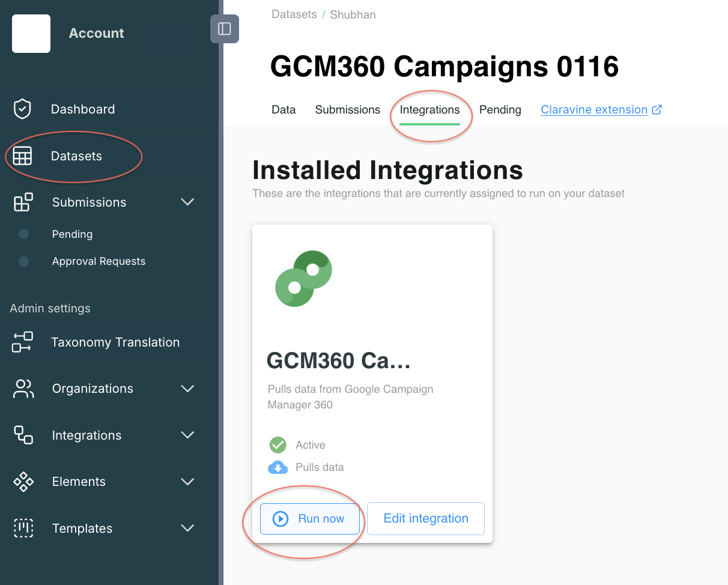Screen dimensions: 728x585
Task: Select the Integrations tab
Action: point(430,110)
